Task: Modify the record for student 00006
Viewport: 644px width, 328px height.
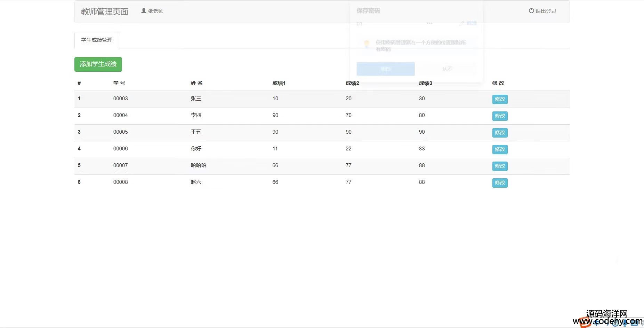Action: [500, 149]
